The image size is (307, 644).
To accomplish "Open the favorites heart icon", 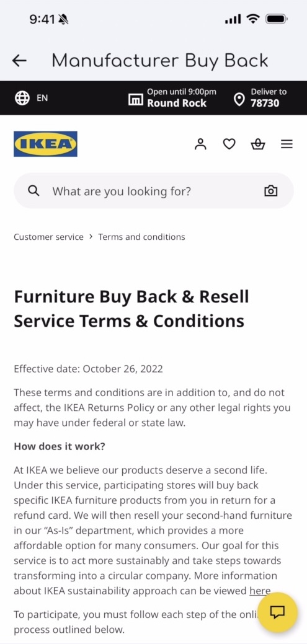I will (229, 144).
